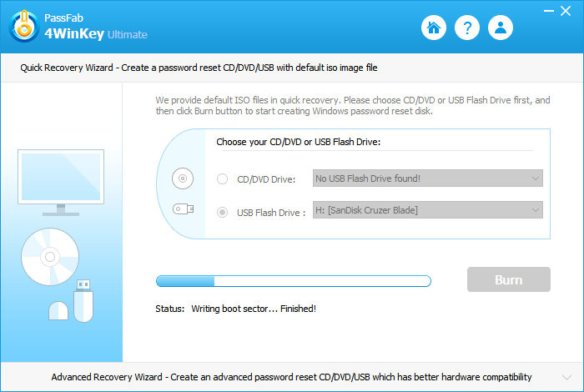Select the CD/DVD Drive radio button
The image size is (584, 392).
pyautogui.click(x=223, y=179)
